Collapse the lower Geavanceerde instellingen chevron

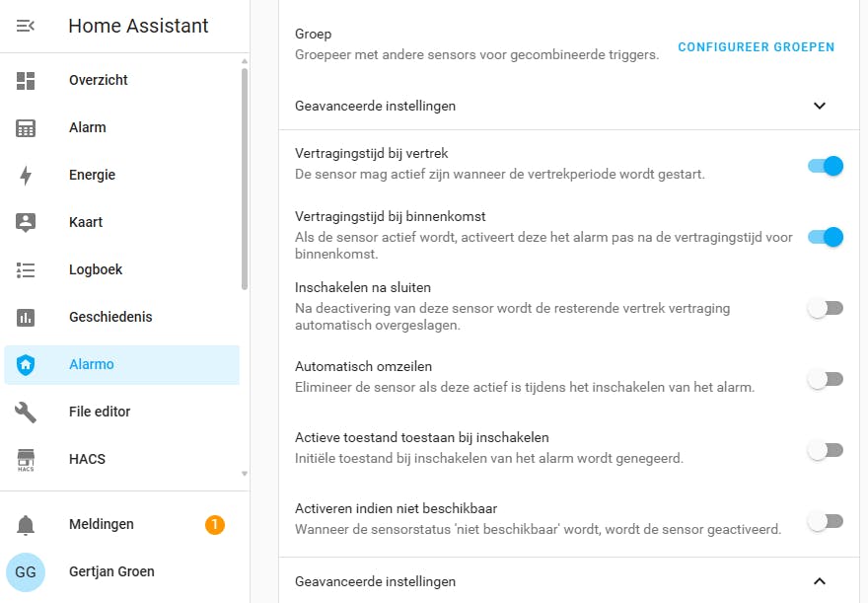tap(819, 581)
